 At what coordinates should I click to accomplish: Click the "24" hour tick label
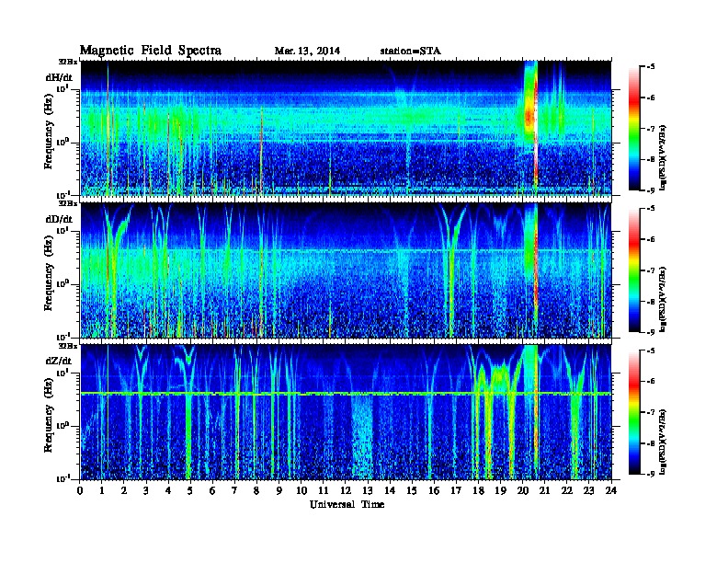[x=611, y=491]
